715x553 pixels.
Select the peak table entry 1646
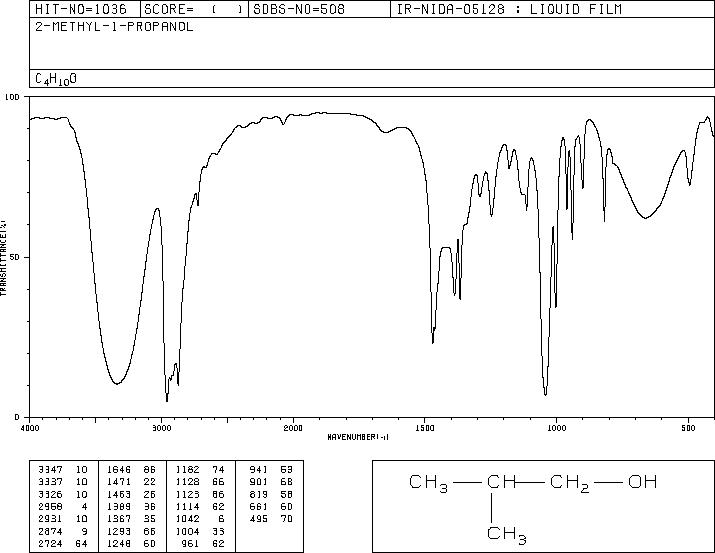point(119,470)
